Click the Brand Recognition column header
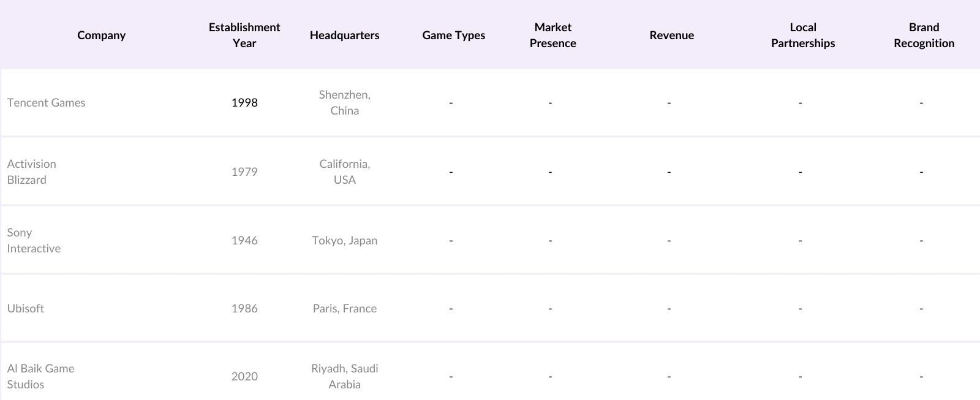The width and height of the screenshot is (980, 400). (x=924, y=36)
